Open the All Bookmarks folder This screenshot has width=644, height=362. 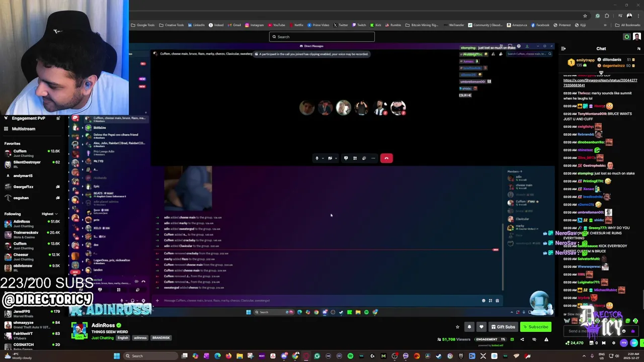point(628,25)
